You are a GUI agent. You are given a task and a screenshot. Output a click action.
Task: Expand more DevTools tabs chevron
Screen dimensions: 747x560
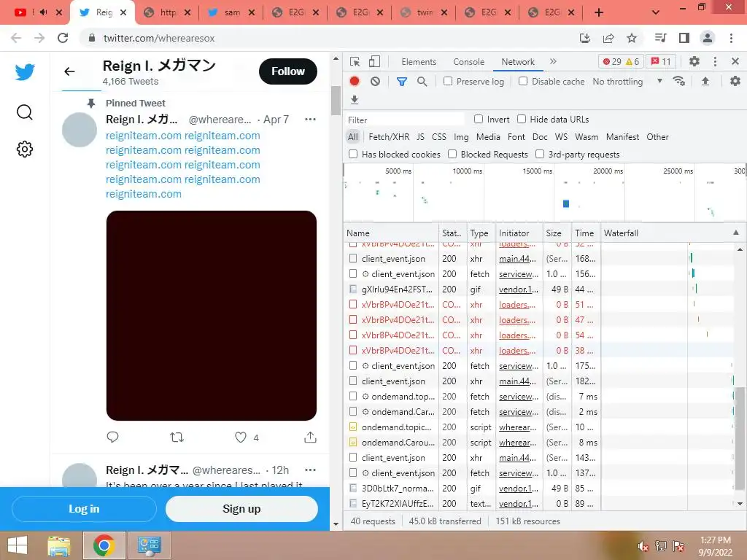[553, 61]
